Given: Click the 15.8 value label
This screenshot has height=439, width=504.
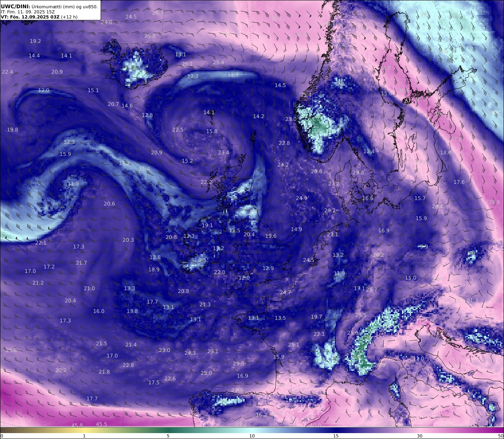Looking at the screenshot, I should click(212, 132).
